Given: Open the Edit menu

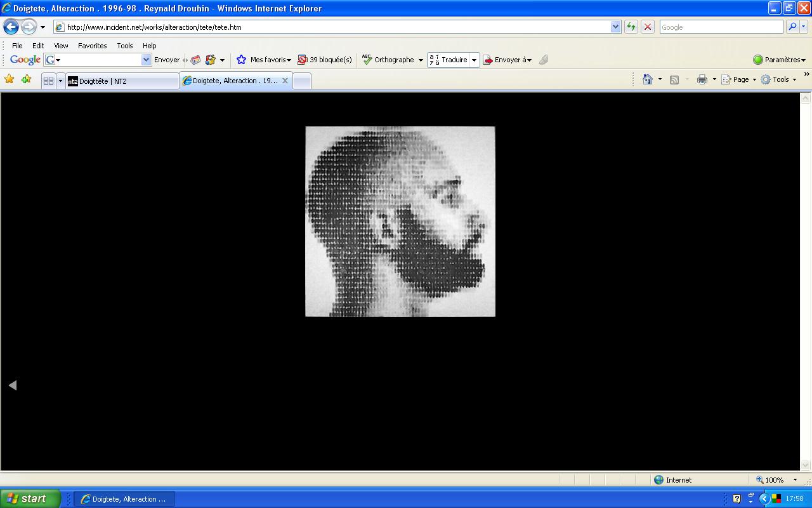Looking at the screenshot, I should 38,46.
